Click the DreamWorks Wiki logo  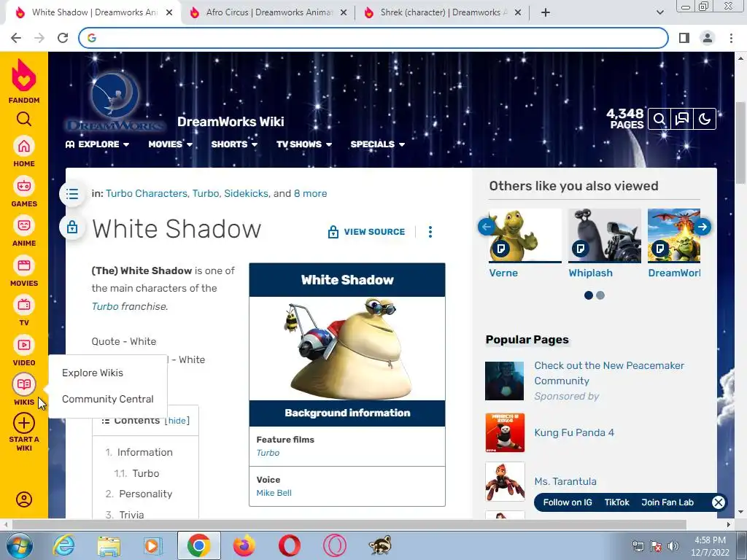click(116, 102)
